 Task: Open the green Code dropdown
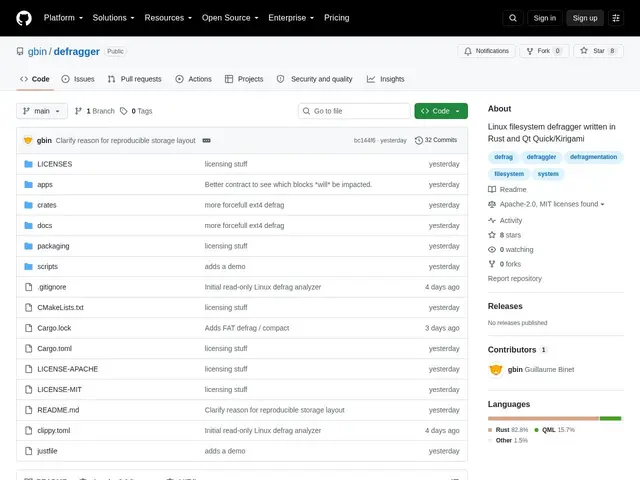pyautogui.click(x=441, y=111)
